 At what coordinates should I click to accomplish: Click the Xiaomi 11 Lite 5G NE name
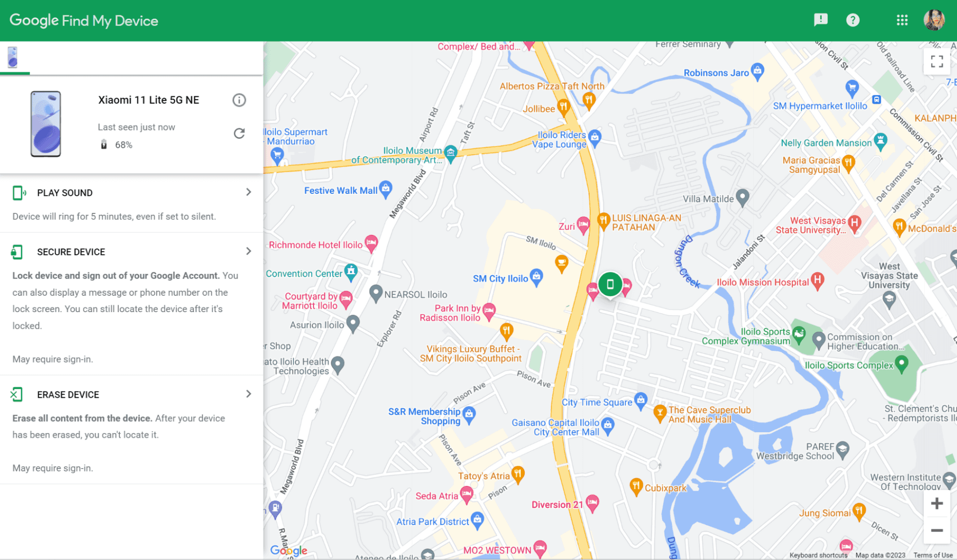point(148,100)
